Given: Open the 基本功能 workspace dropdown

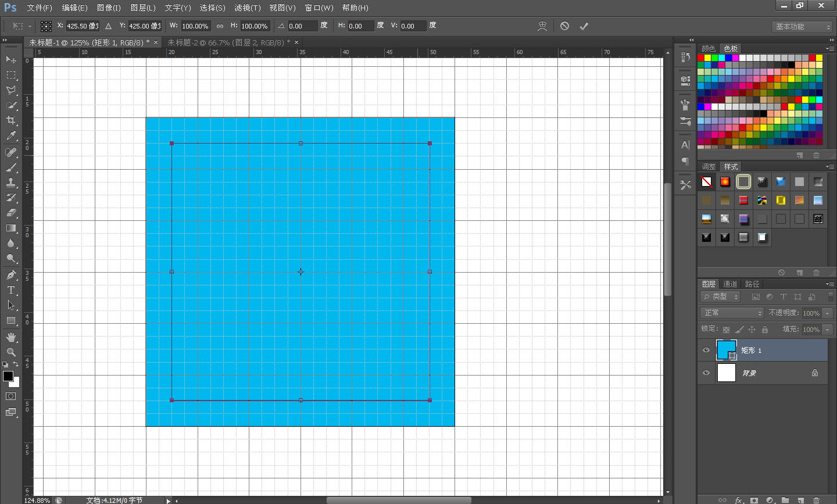Looking at the screenshot, I should pos(803,27).
